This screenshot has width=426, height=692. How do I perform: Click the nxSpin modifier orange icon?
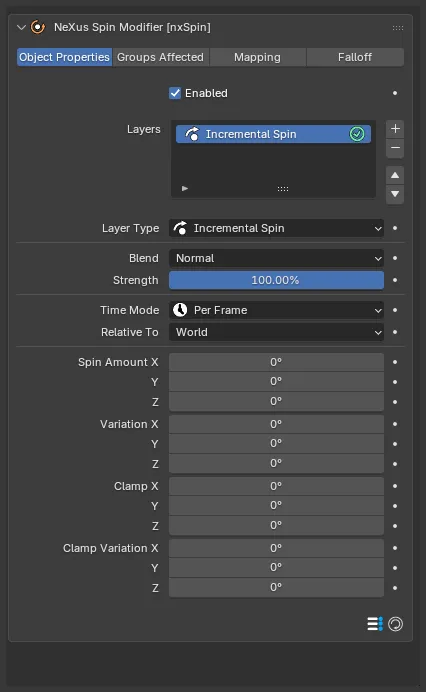[x=38, y=27]
